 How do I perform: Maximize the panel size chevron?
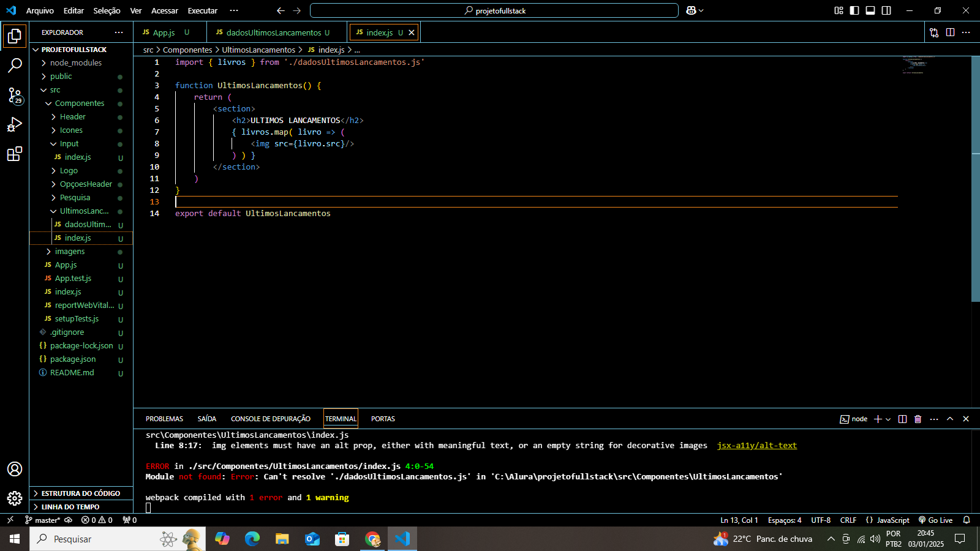(950, 419)
